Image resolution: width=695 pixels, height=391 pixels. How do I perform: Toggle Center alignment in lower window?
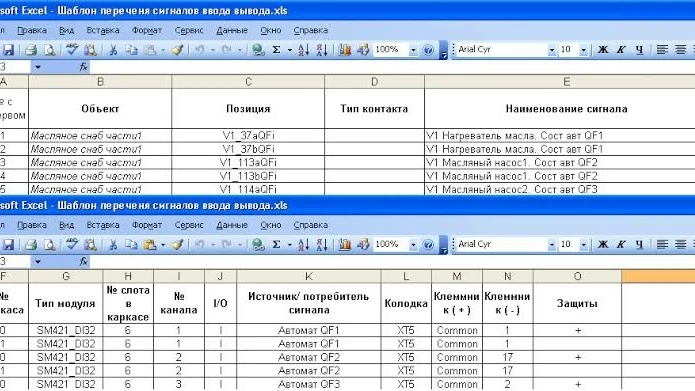(x=680, y=244)
